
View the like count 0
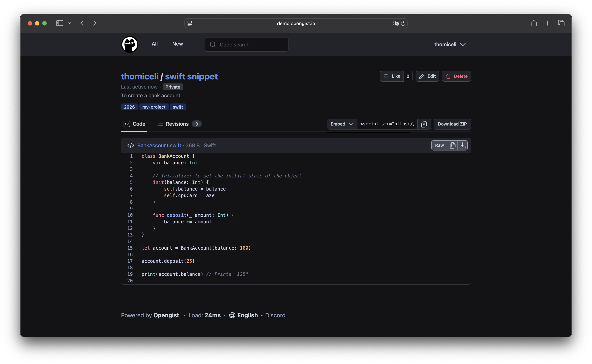click(408, 76)
